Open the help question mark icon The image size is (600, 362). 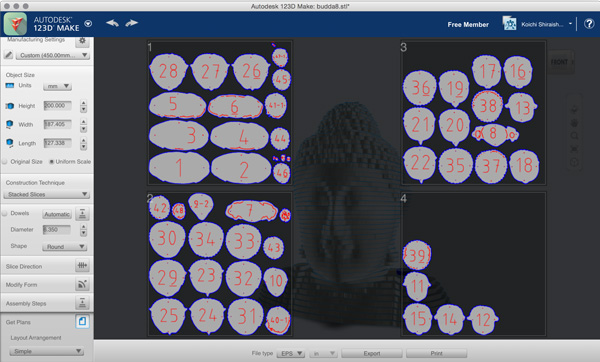(589, 24)
